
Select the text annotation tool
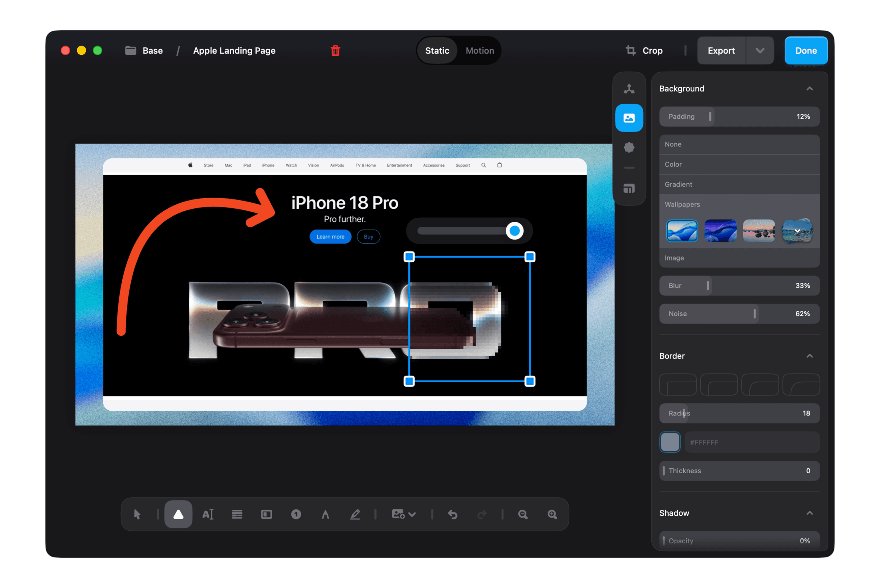[208, 514]
